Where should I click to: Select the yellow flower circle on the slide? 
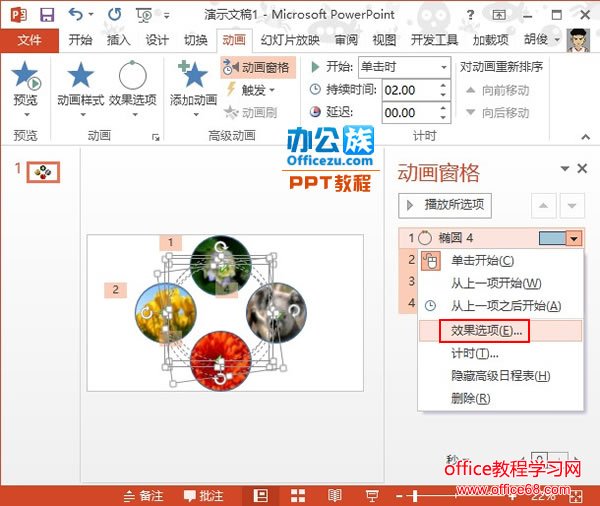coord(166,313)
